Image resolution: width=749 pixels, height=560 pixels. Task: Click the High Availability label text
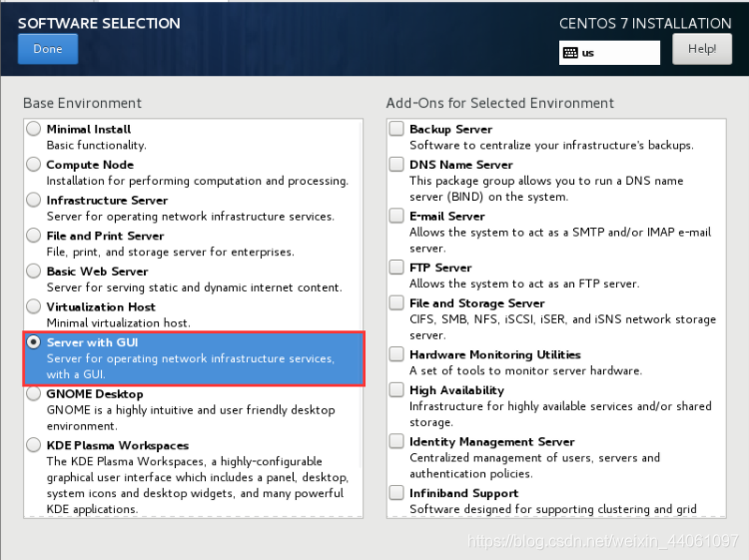tap(456, 390)
